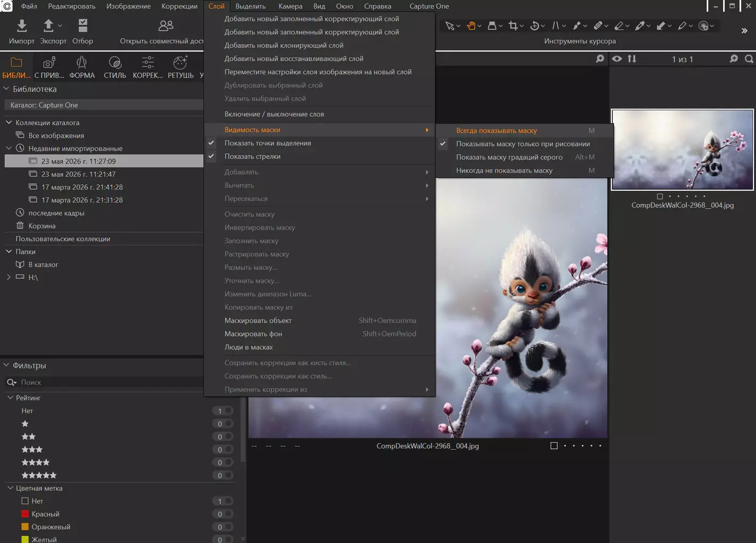Click the zoom magnifier above the viewer
The image size is (756, 543).
point(600,59)
